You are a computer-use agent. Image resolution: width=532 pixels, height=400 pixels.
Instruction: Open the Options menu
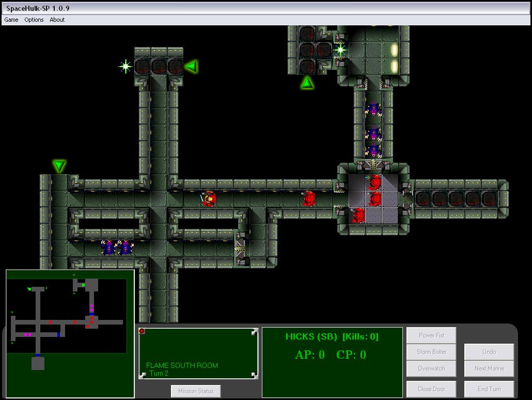pos(34,20)
